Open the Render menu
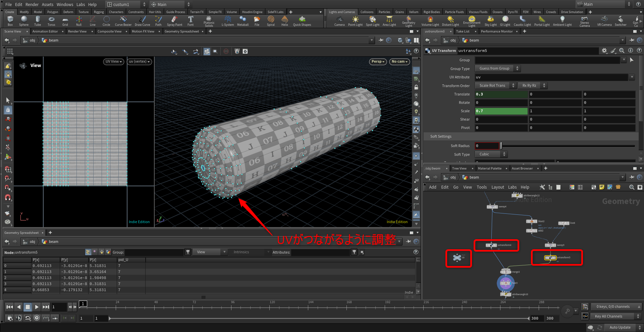644x332 pixels. coord(32,4)
